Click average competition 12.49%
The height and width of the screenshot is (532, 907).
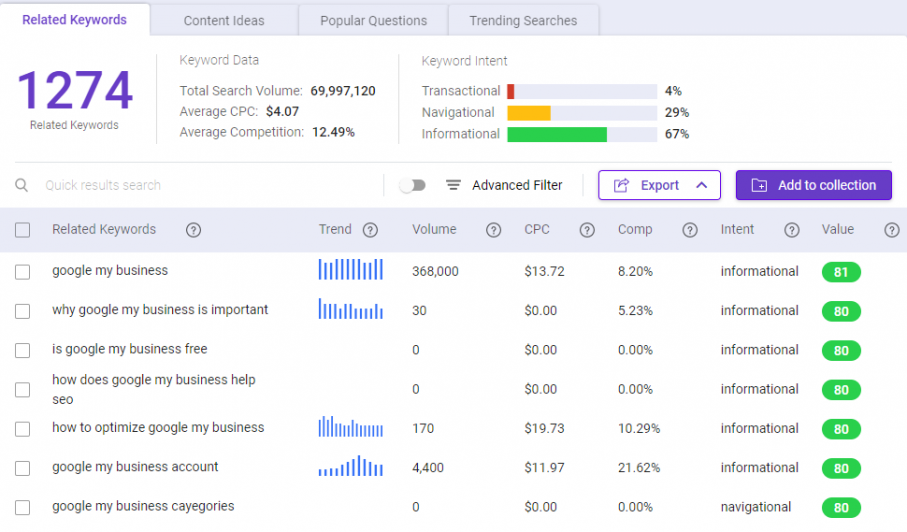[x=333, y=132]
